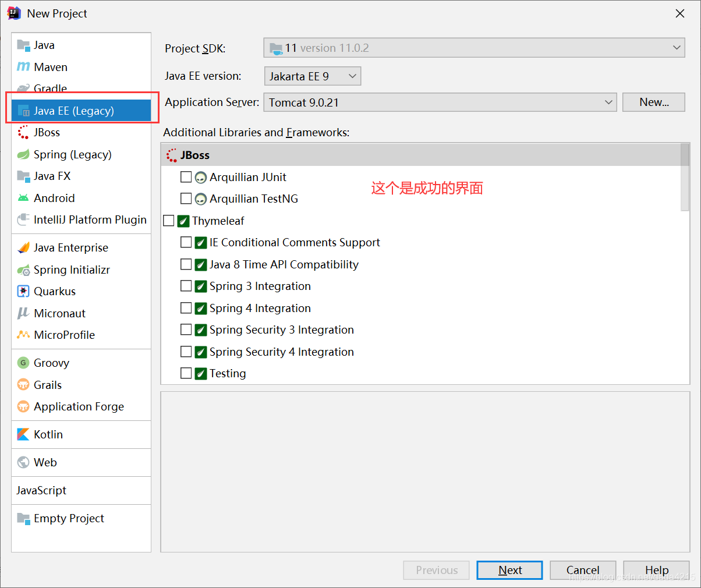Click the Spring 3 Integration leaf icon
The width and height of the screenshot is (701, 588).
click(x=201, y=286)
